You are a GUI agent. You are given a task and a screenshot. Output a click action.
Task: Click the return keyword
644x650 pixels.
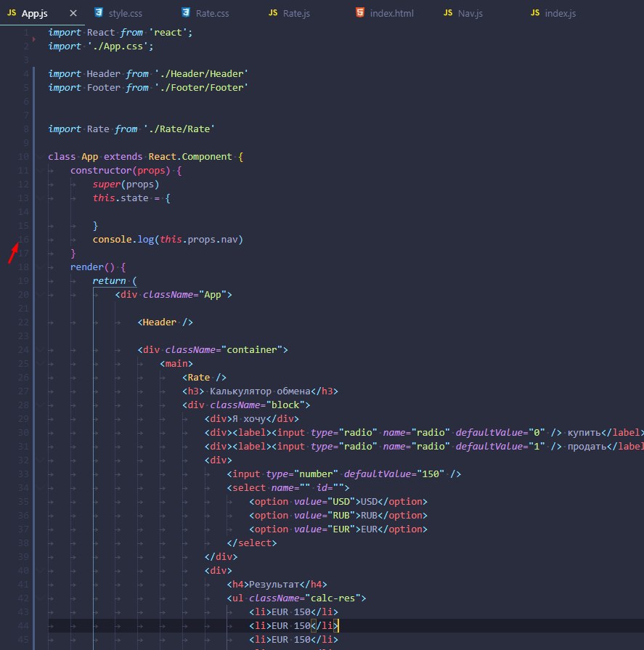coord(109,280)
